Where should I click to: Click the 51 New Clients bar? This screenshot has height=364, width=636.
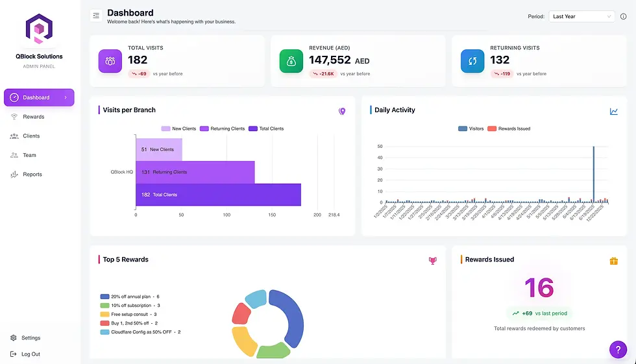point(159,150)
